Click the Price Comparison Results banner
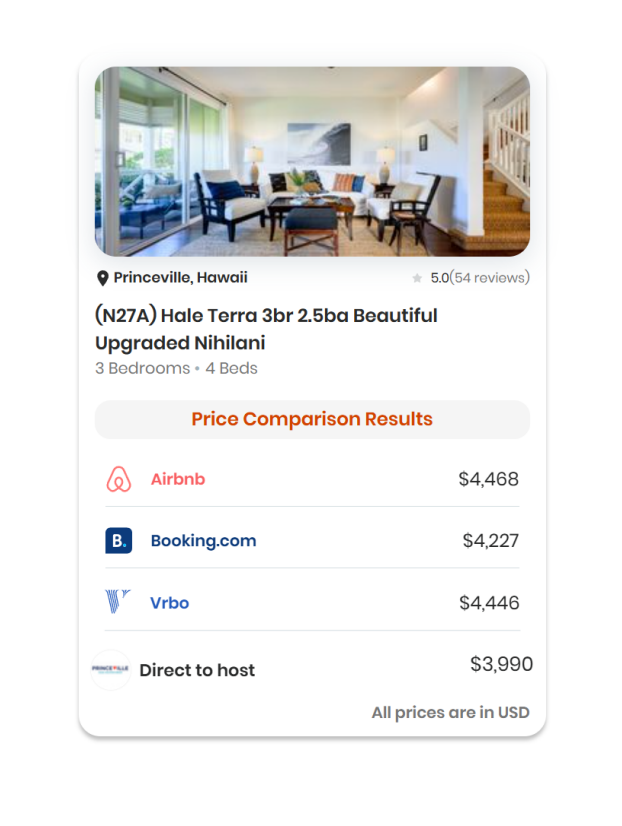The width and height of the screenshot is (622, 826). coord(312,419)
